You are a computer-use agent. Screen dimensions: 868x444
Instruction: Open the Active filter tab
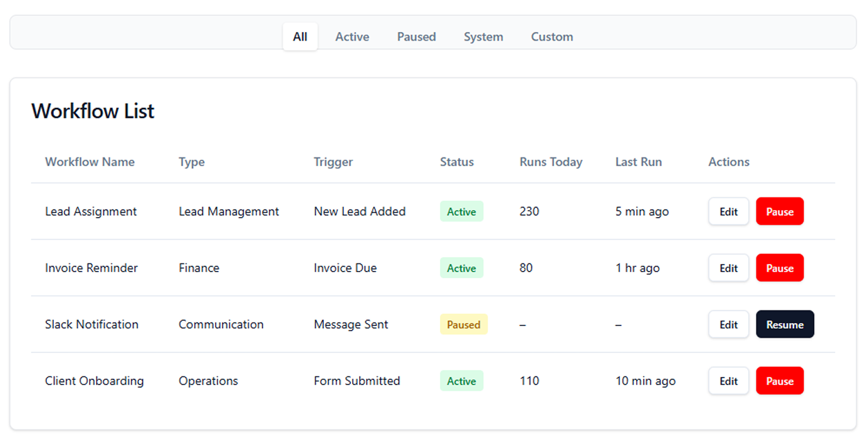[x=352, y=37]
